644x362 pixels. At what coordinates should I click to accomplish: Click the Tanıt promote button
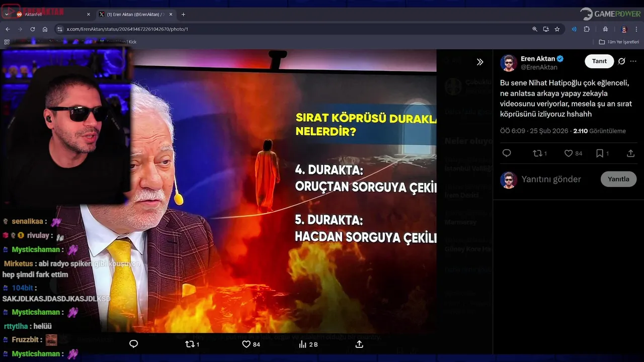click(x=599, y=61)
